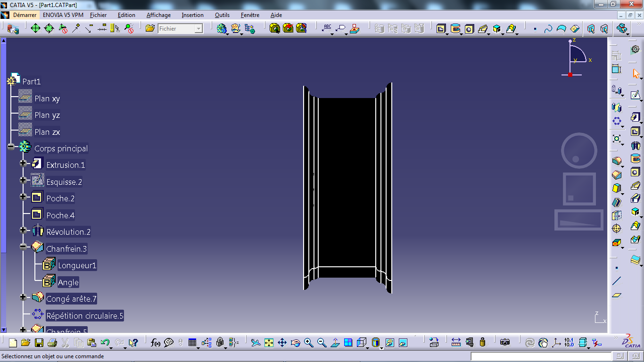Select Part1 root in the tree
This screenshot has height=362, width=644.
click(x=32, y=82)
